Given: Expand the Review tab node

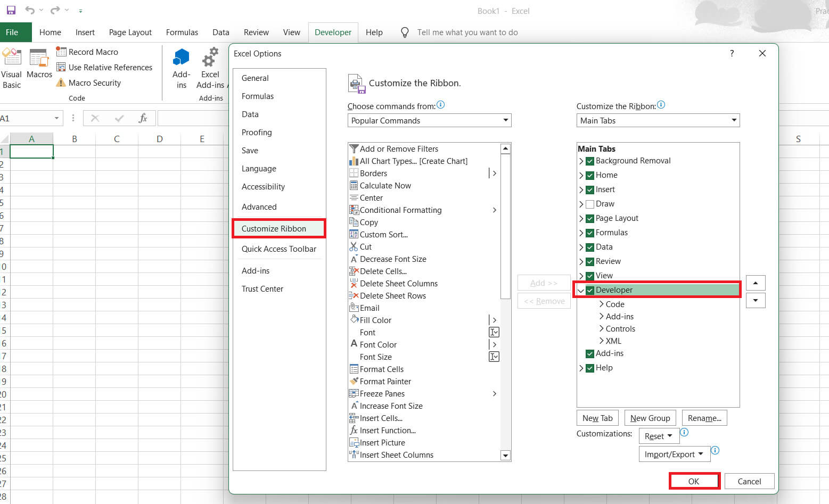Looking at the screenshot, I should [x=581, y=261].
